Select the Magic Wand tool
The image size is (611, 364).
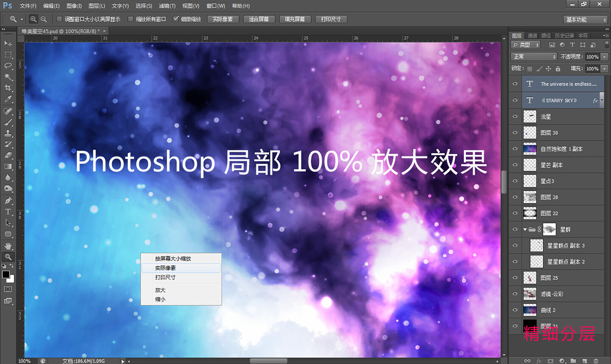(8, 77)
